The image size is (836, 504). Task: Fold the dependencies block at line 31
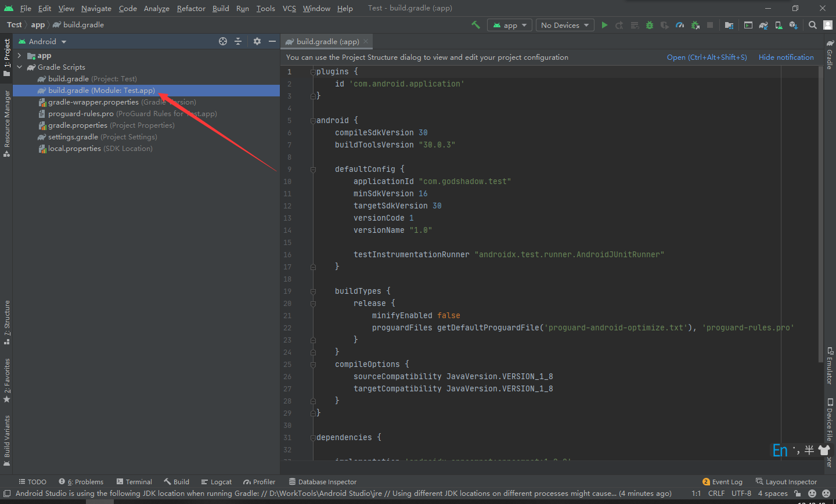pos(313,438)
